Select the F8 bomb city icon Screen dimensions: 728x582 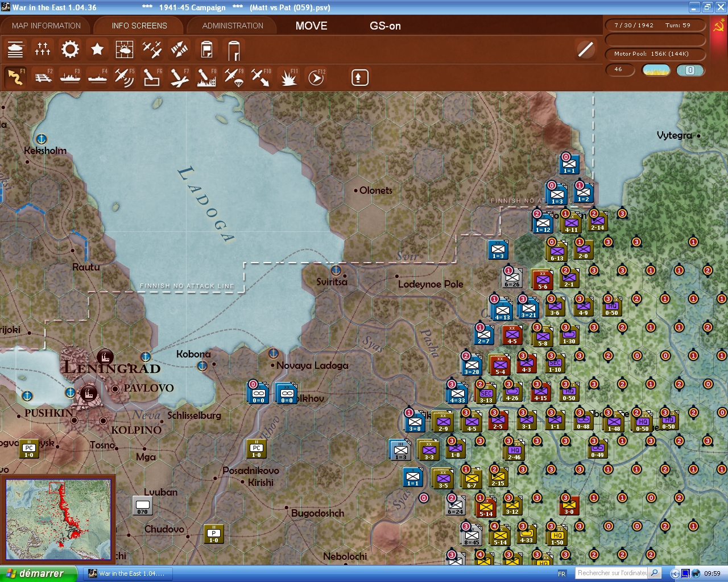[x=206, y=77]
